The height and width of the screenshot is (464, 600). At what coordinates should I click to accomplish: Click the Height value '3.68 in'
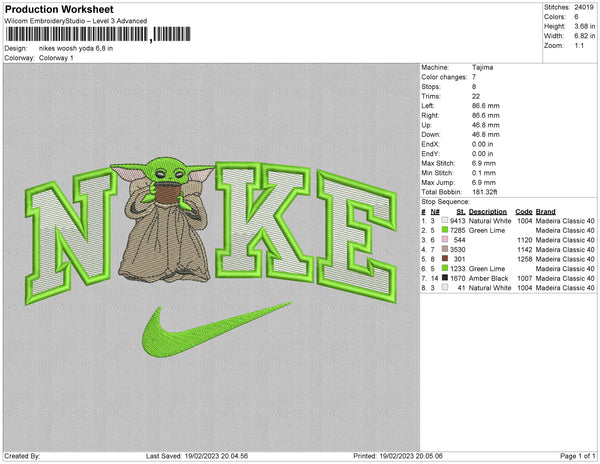[584, 26]
